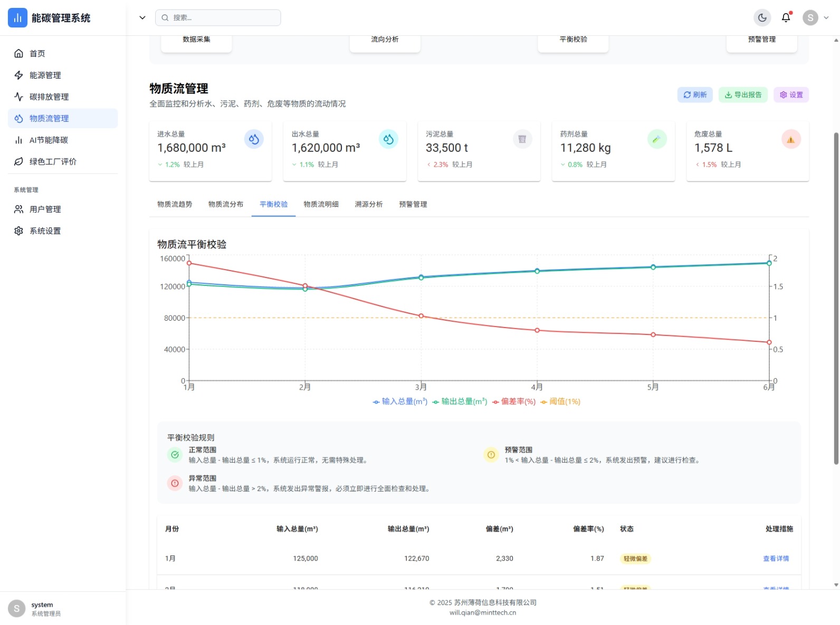The image size is (840, 625).
Task: Toggle dark mode with the moon icon
Action: coord(762,18)
